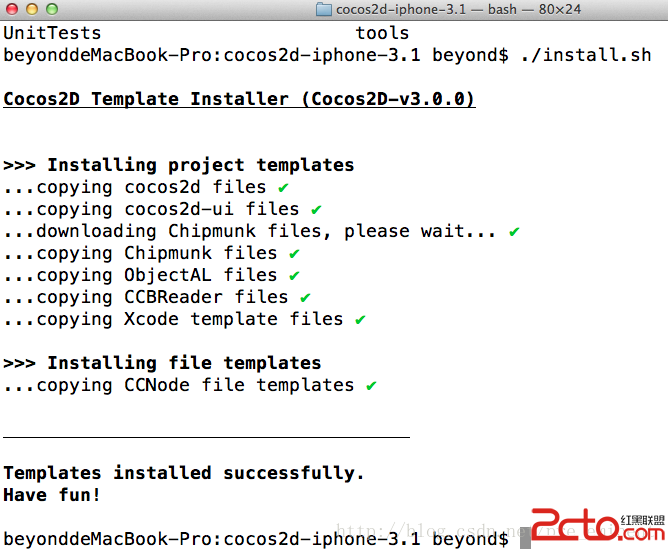The height and width of the screenshot is (551, 668).
Task: Click the checkmark next to 'copying Chipmunk files'
Action: 294,253
